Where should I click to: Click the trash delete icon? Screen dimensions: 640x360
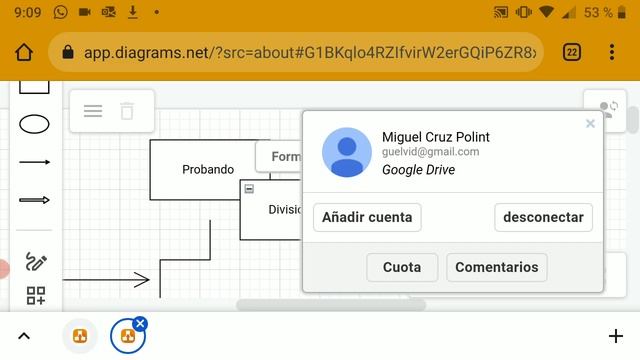[127, 111]
